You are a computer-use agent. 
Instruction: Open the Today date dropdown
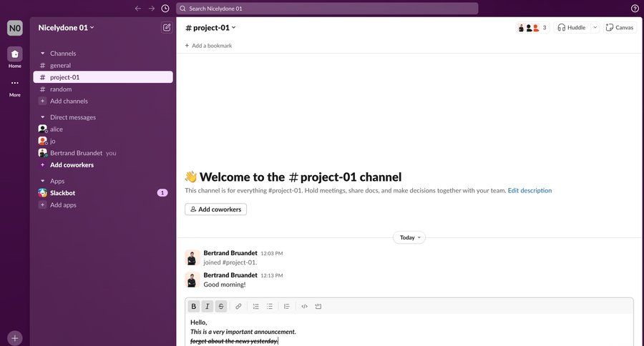[x=410, y=237]
